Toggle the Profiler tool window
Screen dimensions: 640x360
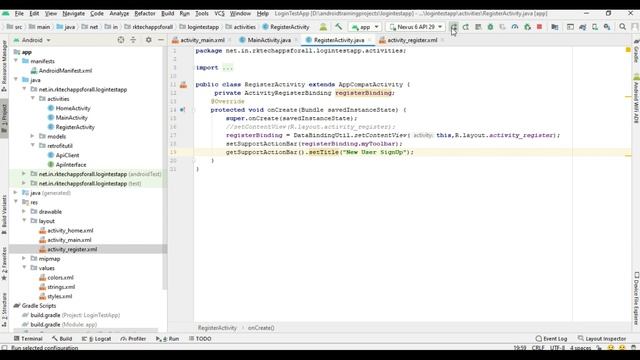(x=133, y=339)
